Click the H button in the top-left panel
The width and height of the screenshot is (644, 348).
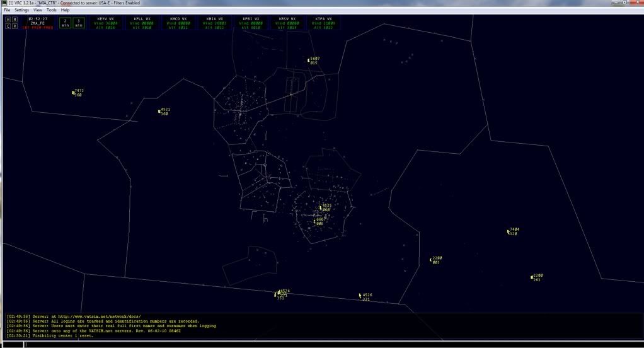(8, 20)
